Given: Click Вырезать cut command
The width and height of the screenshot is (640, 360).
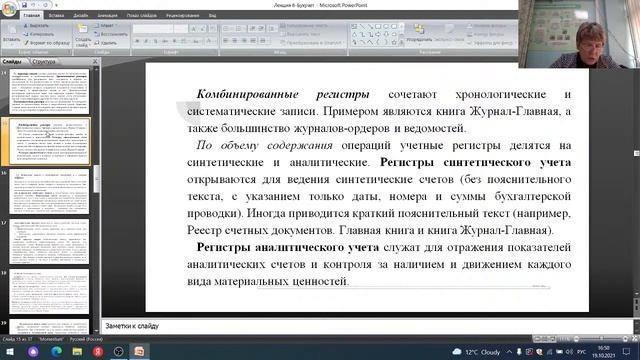Looking at the screenshot, I should [x=36, y=26].
